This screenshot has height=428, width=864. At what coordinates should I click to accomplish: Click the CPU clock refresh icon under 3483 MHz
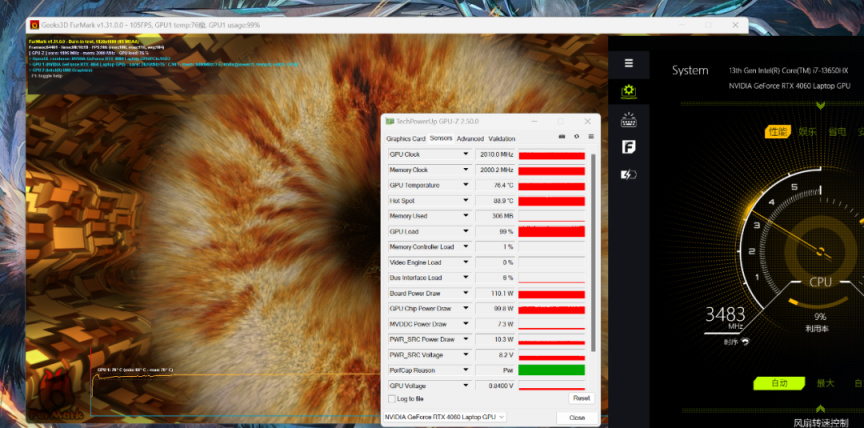[745, 342]
